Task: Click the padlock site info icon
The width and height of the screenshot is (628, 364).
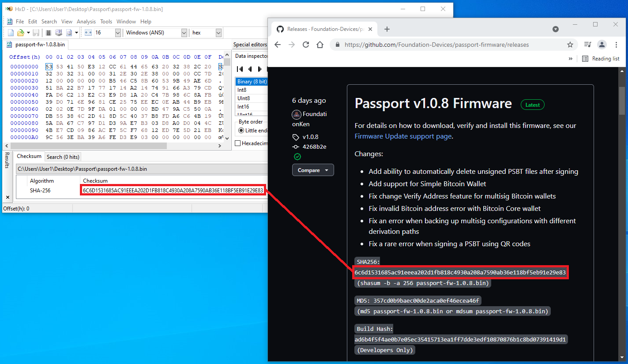Action: point(338,45)
